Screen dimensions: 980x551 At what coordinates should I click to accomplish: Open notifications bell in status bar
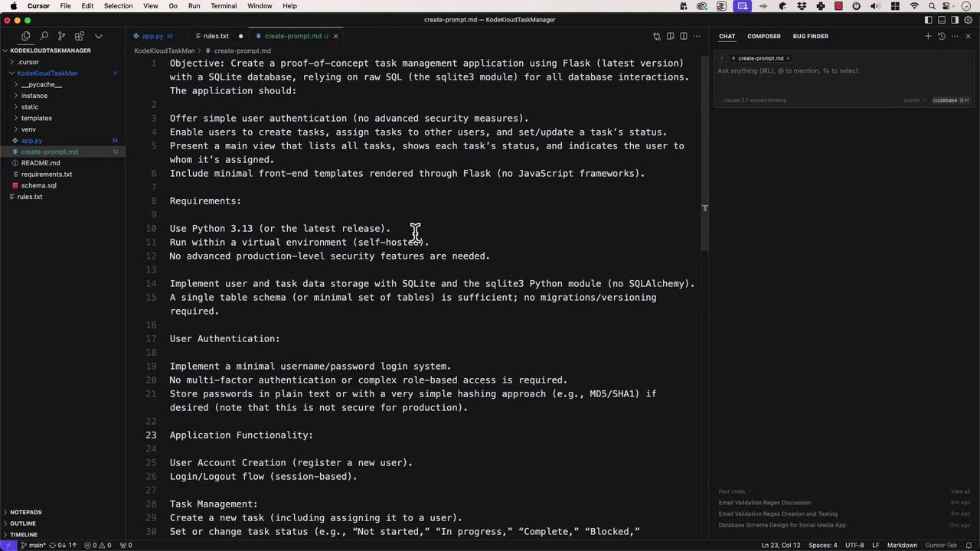tap(968, 546)
